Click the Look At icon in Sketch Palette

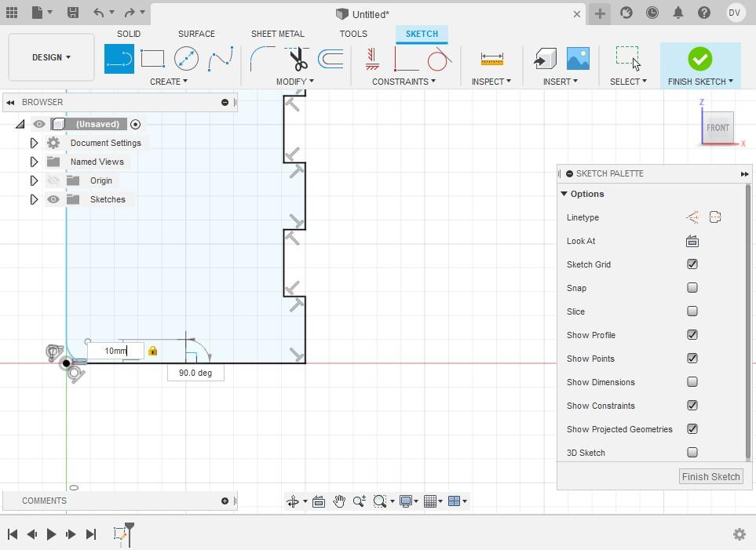coord(692,241)
